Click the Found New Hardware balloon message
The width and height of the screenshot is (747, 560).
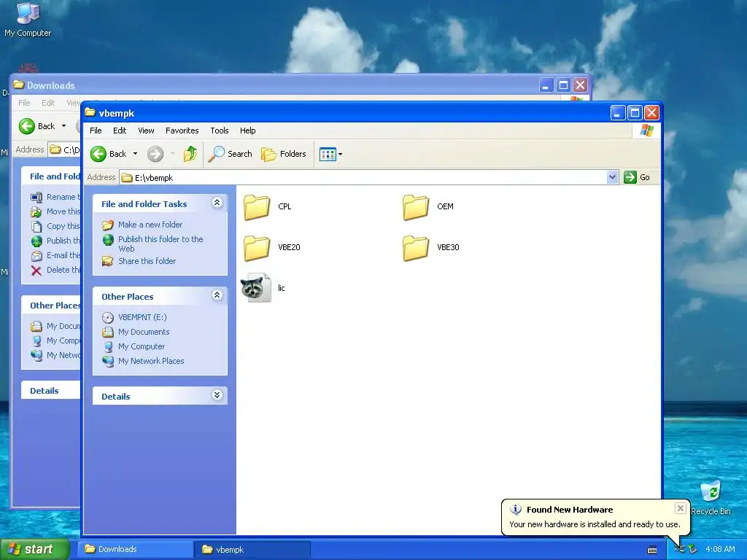[x=595, y=524]
